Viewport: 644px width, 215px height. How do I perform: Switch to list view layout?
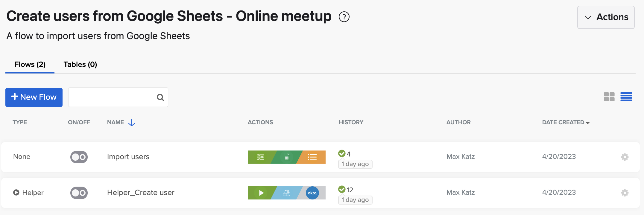(x=626, y=97)
